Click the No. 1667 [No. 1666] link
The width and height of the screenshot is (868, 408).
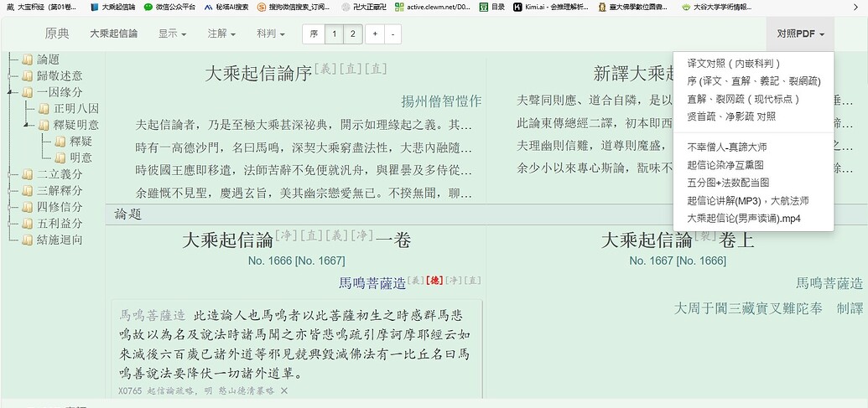click(677, 261)
